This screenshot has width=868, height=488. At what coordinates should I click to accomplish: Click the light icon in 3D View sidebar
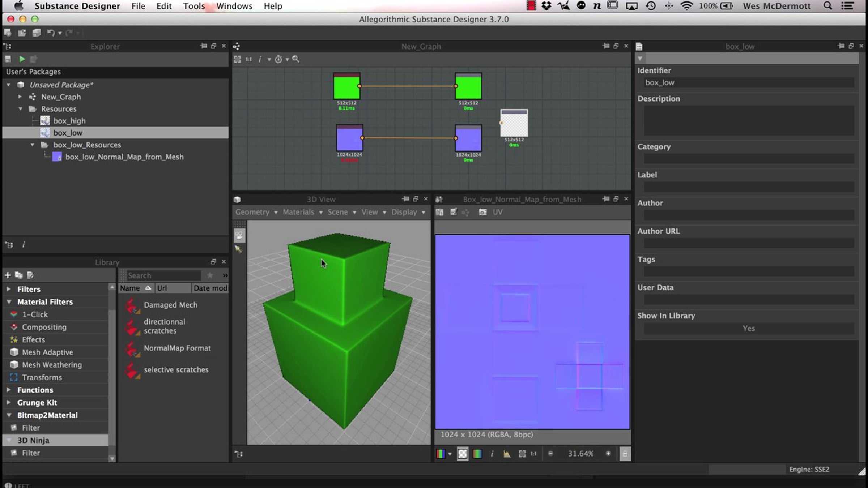pos(238,249)
